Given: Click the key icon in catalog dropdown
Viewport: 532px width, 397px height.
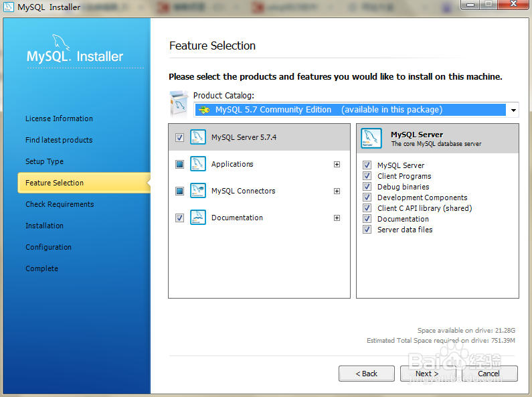Looking at the screenshot, I should click(x=204, y=110).
